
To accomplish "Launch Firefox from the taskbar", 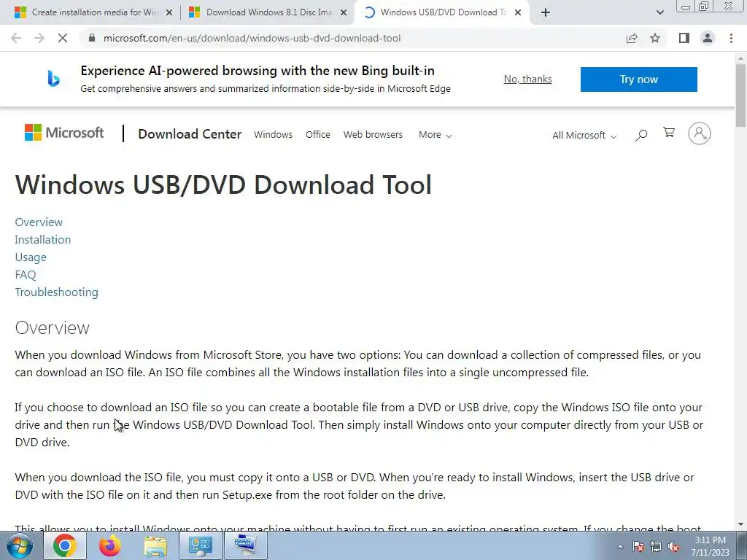I will pos(109,545).
